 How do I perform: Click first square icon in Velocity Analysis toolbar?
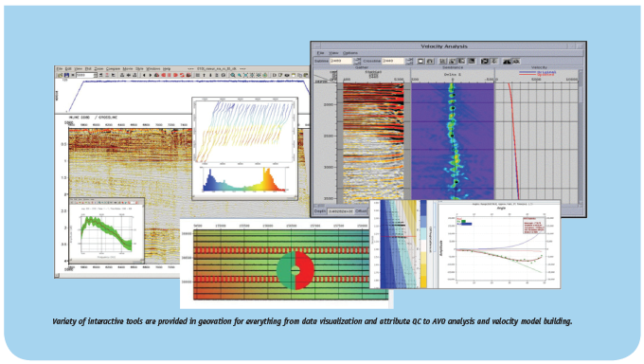420,61
